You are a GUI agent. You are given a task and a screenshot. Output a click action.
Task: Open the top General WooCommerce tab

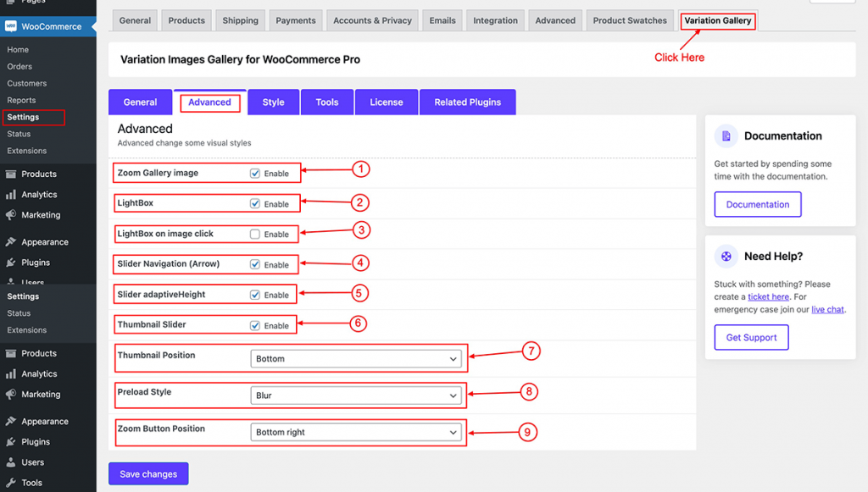tap(135, 20)
